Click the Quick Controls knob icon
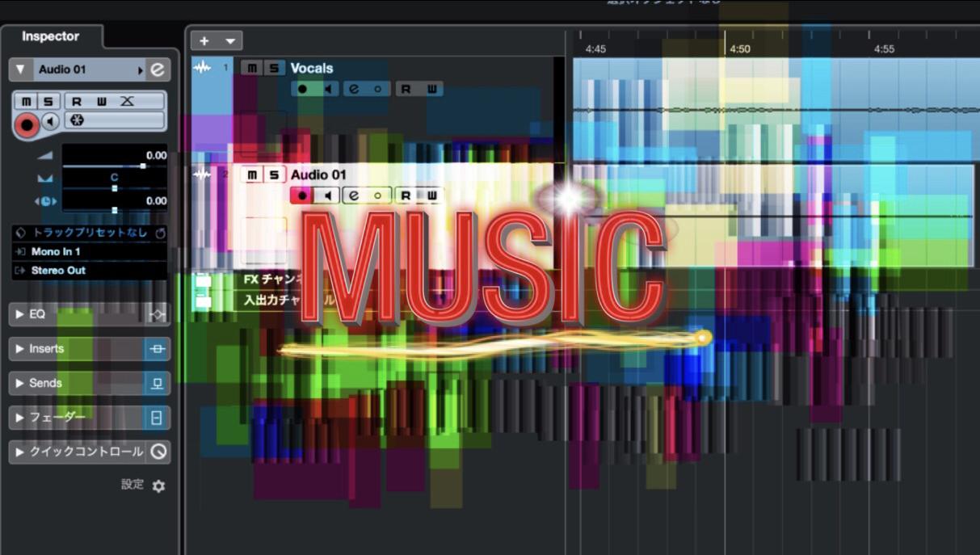The width and height of the screenshot is (980, 555). (158, 452)
